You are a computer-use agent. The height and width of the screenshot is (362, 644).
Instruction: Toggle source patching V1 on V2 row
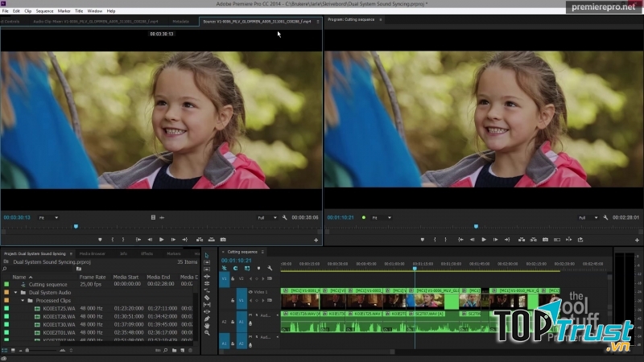click(225, 278)
